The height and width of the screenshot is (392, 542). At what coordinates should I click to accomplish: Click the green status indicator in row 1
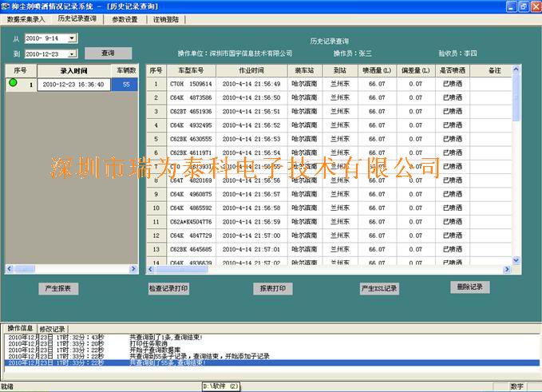[x=12, y=83]
